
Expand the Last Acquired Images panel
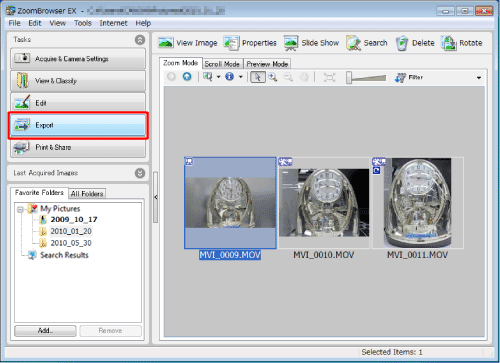click(x=140, y=173)
